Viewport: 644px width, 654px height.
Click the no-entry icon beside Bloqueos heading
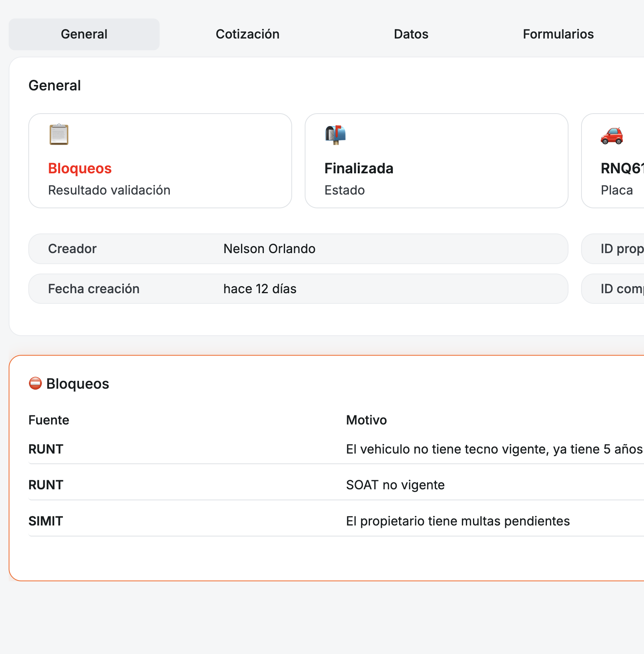click(35, 383)
